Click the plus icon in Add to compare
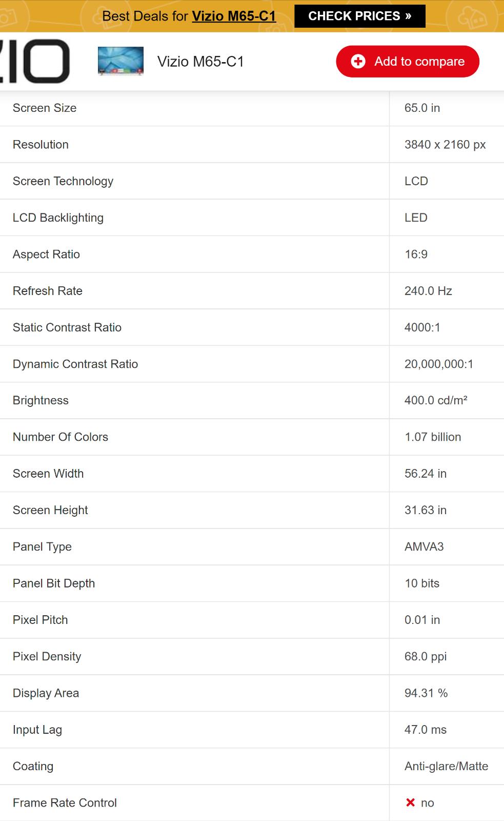This screenshot has height=821, width=504. [x=358, y=62]
